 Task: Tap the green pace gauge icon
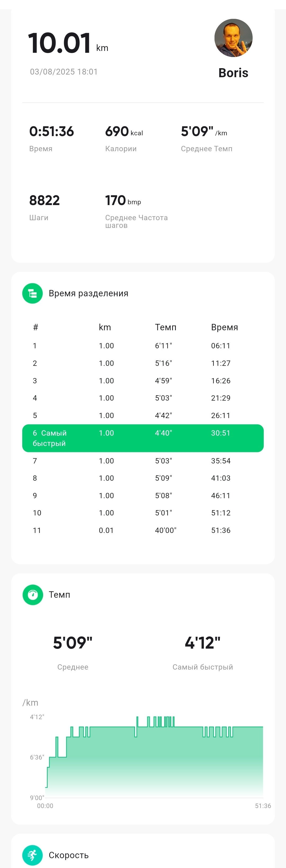point(33,595)
